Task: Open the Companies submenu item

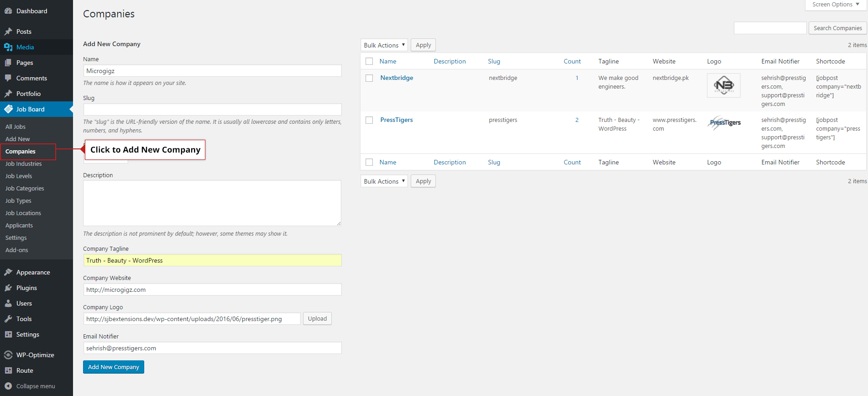Action: (x=21, y=151)
